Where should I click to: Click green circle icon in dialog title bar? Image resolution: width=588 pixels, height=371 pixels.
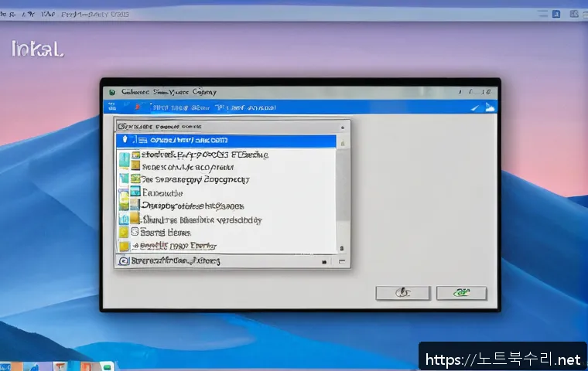[x=113, y=91]
